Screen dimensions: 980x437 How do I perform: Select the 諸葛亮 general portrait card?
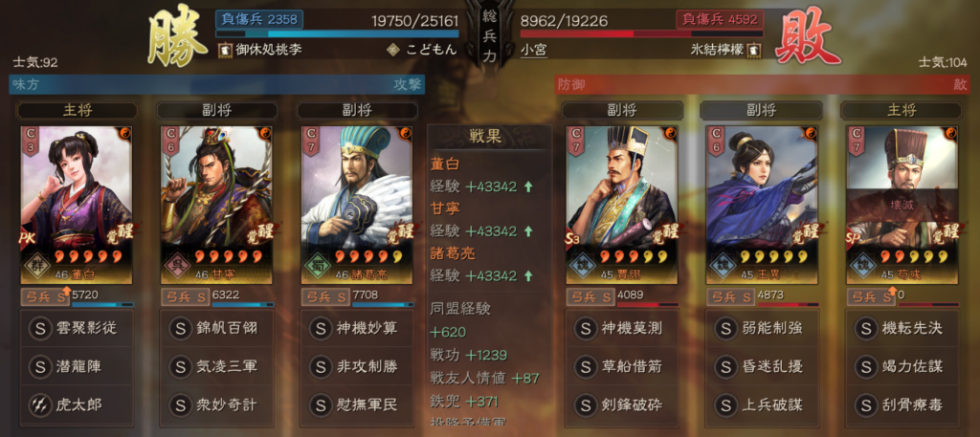357,206
